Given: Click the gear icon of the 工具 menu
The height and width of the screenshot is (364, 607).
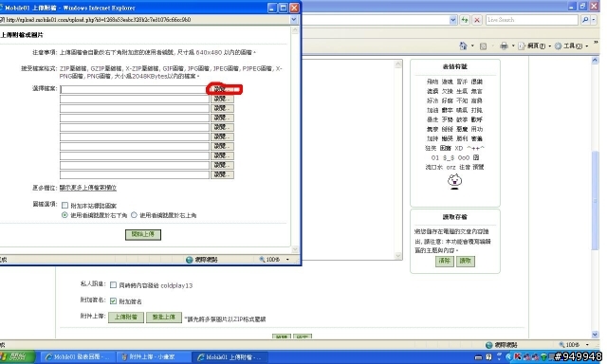Looking at the screenshot, I should [559, 46].
